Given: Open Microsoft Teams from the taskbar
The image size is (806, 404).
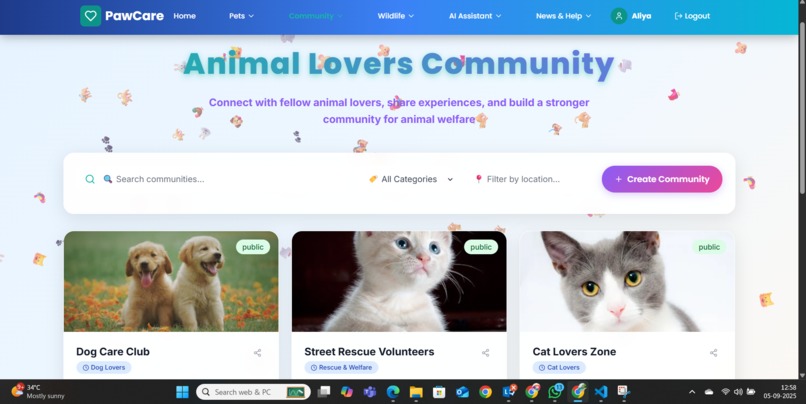Looking at the screenshot, I should [370, 392].
